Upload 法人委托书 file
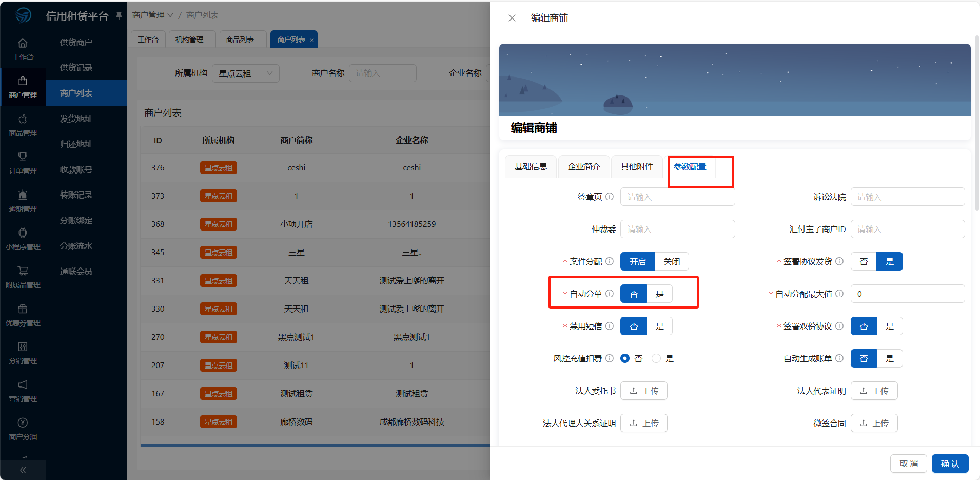This screenshot has height=480, width=980. point(644,391)
